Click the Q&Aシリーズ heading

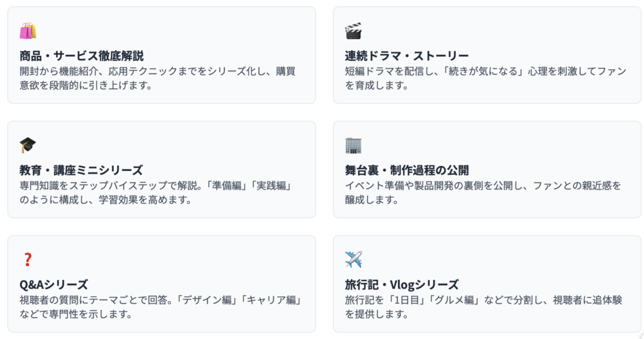(x=53, y=284)
